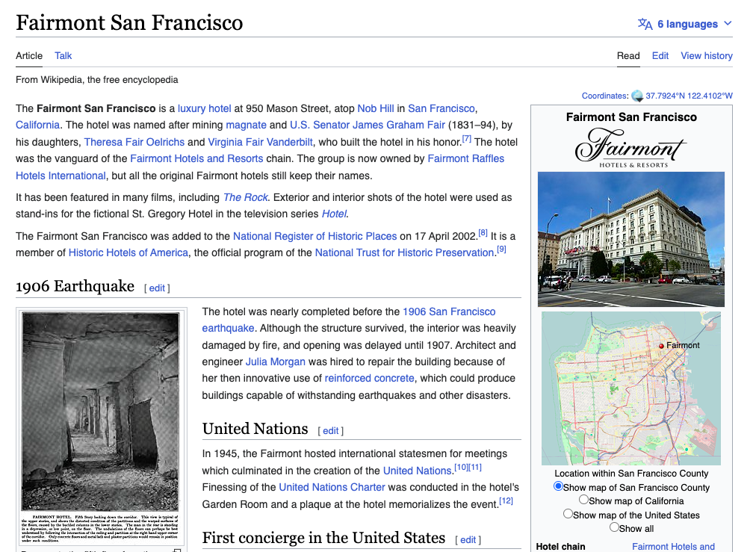
Task: Click citation reference 9
Action: 501,249
